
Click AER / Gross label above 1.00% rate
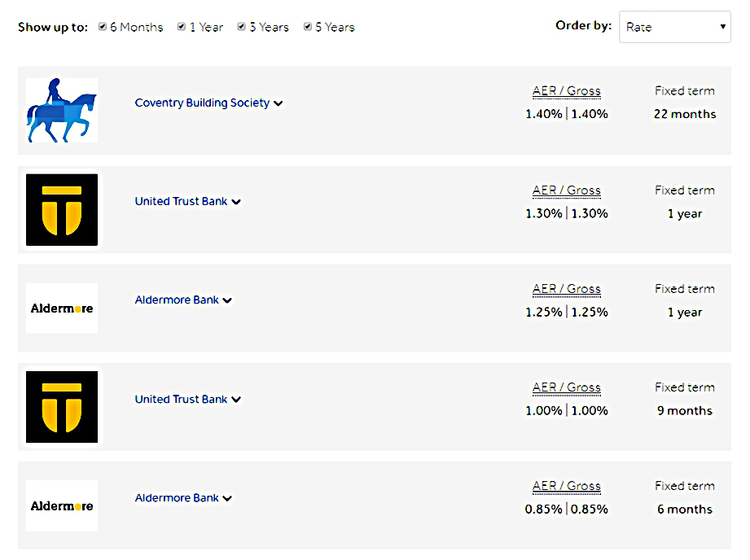566,387
